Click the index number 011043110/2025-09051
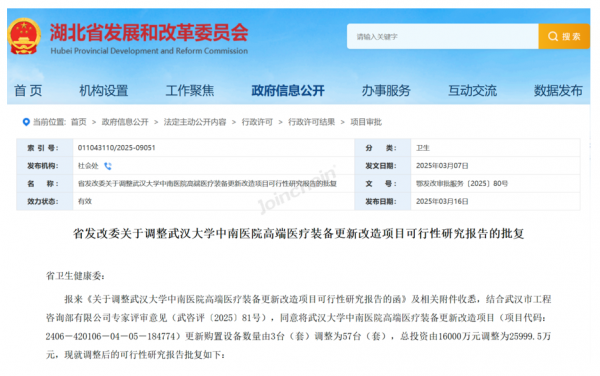Screen dimensions: 600x376 117,148
